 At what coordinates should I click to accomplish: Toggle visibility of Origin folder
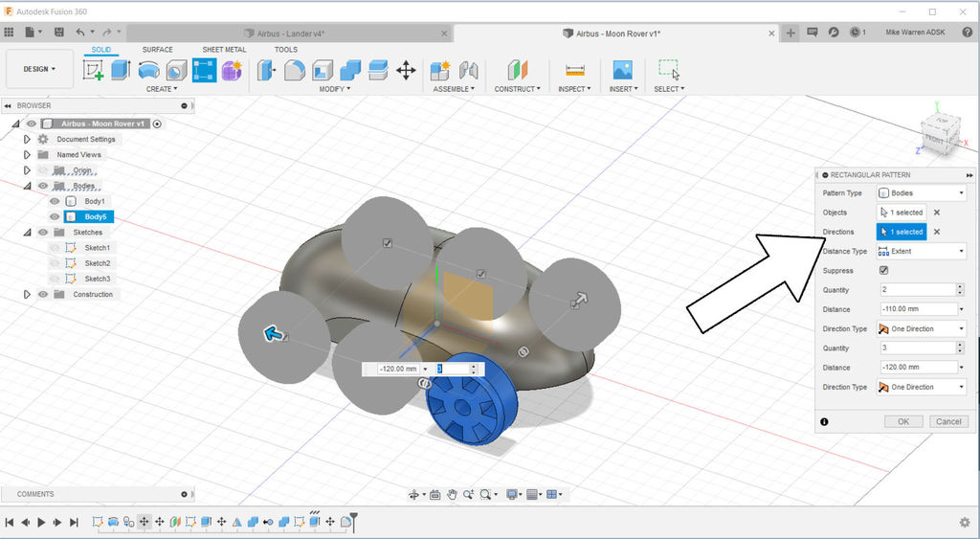42,170
